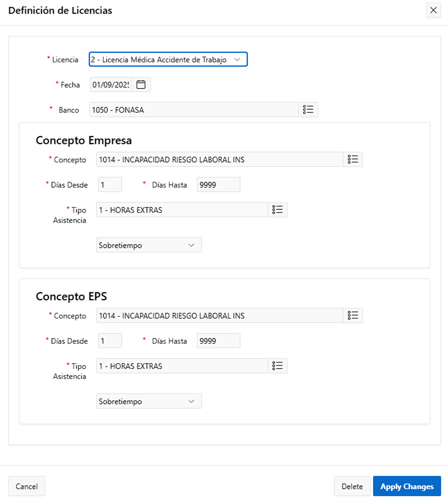Click the Cancel button

[x=27, y=486]
